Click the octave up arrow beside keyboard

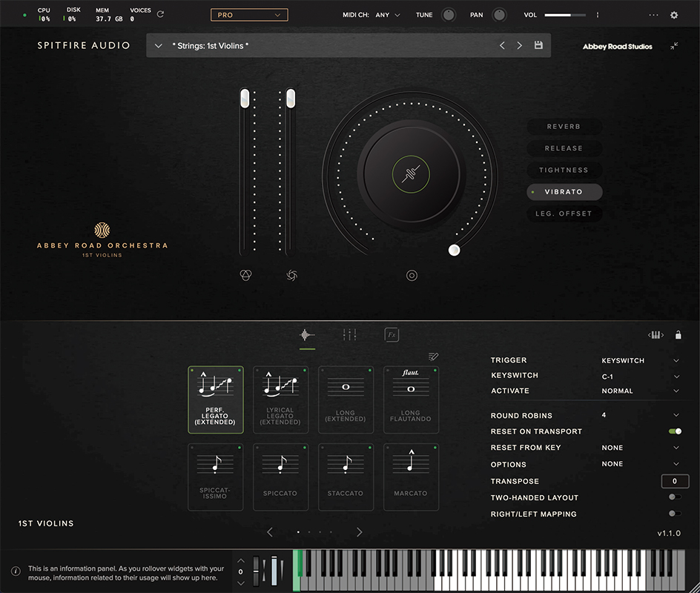241,561
